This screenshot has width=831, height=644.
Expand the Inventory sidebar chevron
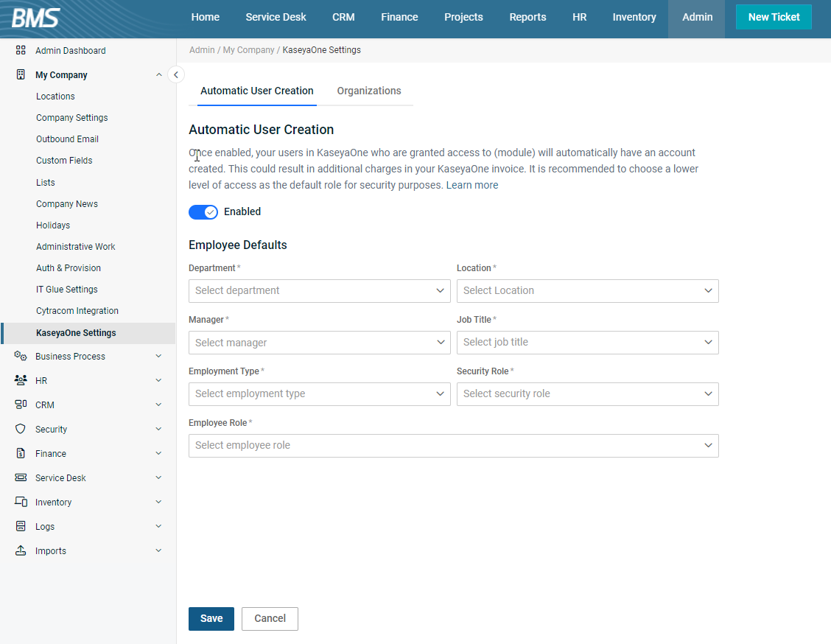coord(158,502)
